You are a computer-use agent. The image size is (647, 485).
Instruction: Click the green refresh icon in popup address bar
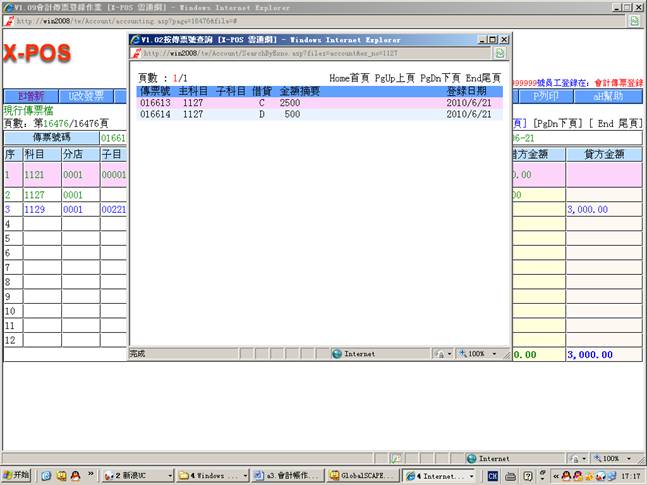click(500, 54)
